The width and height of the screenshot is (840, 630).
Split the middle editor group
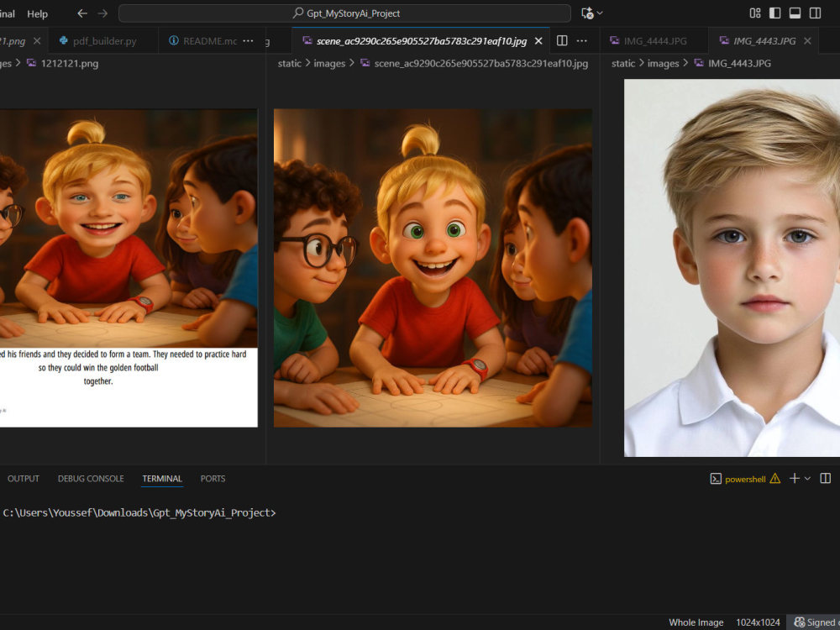coord(562,40)
